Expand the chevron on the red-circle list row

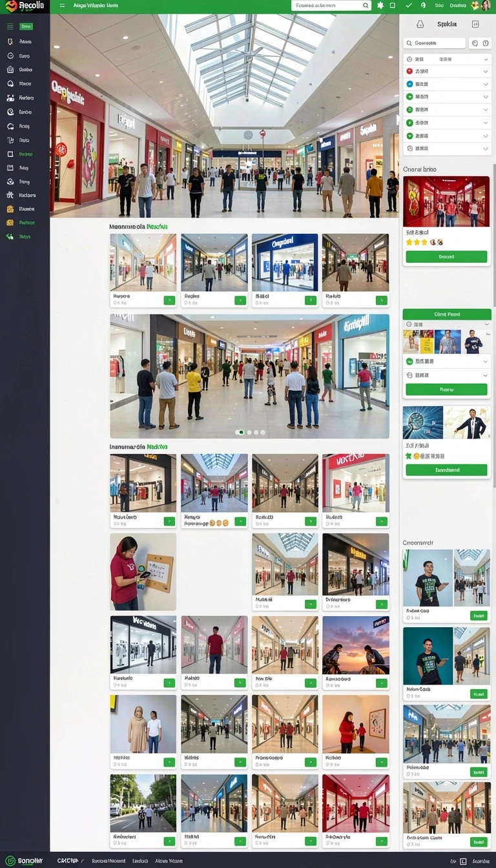pyautogui.click(x=486, y=71)
